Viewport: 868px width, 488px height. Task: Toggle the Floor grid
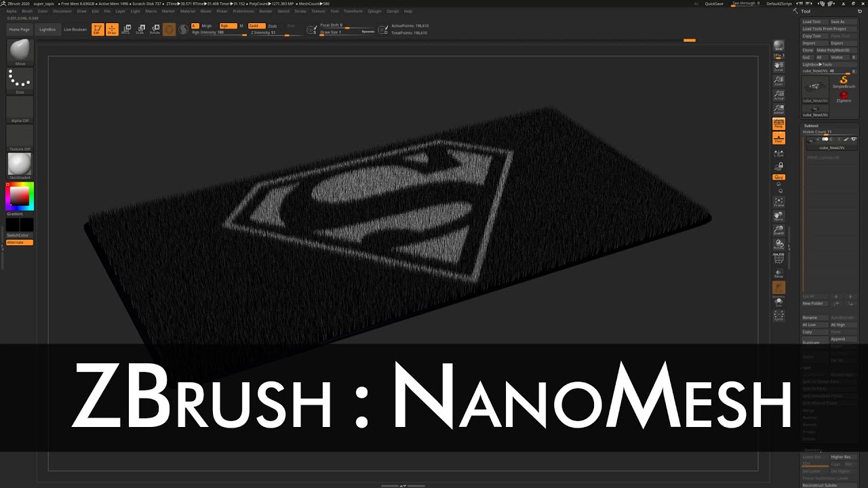coord(778,138)
